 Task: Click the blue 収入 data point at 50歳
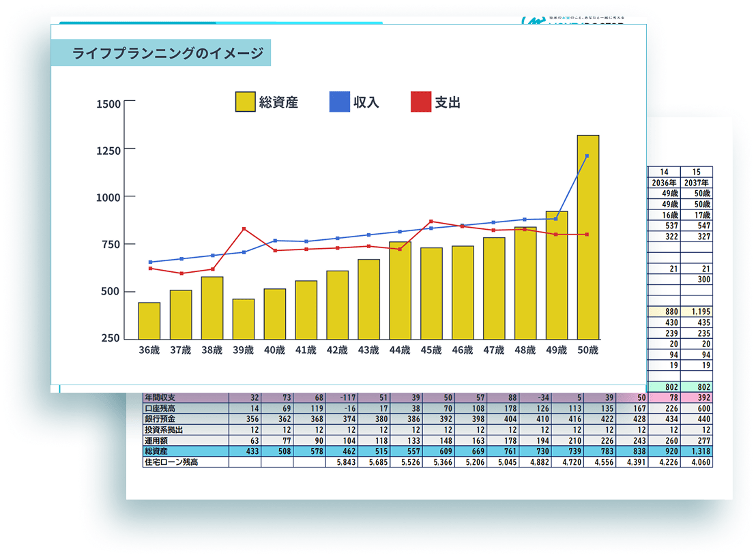[587, 156]
